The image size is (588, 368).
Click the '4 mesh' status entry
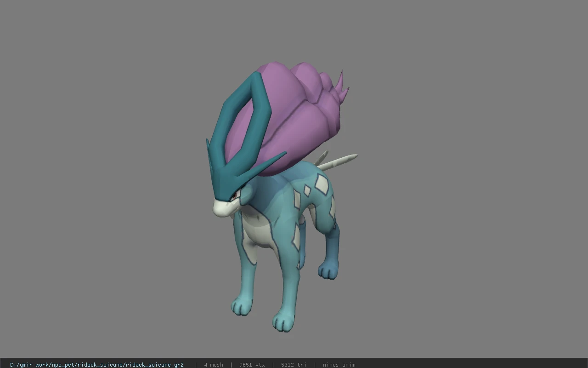coord(214,365)
